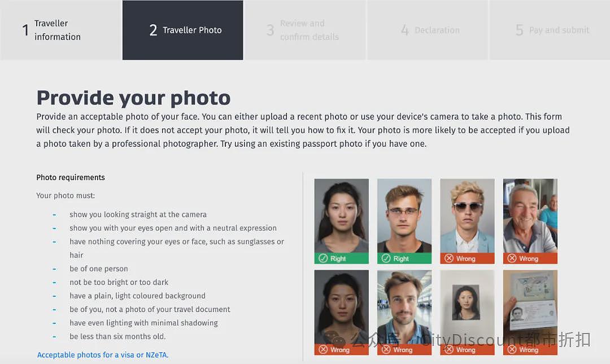The image size is (610, 364).
Task: Select the Traveller Photo step tab
Action: click(x=183, y=30)
